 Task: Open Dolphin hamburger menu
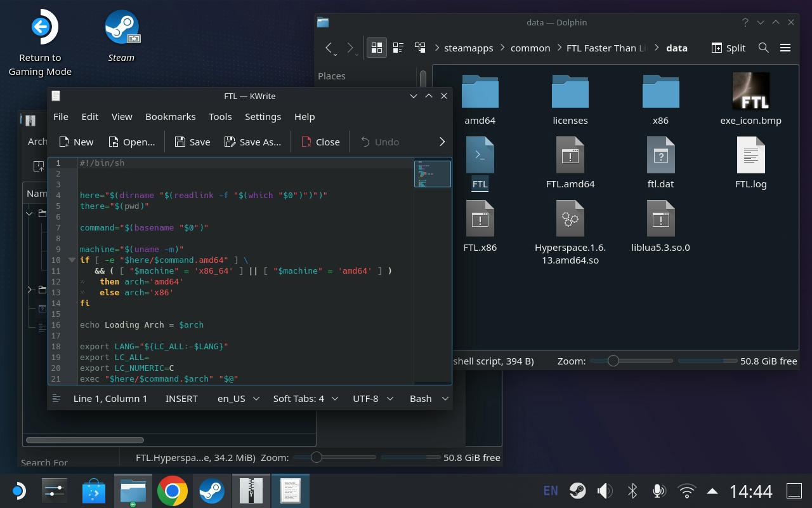click(785, 48)
